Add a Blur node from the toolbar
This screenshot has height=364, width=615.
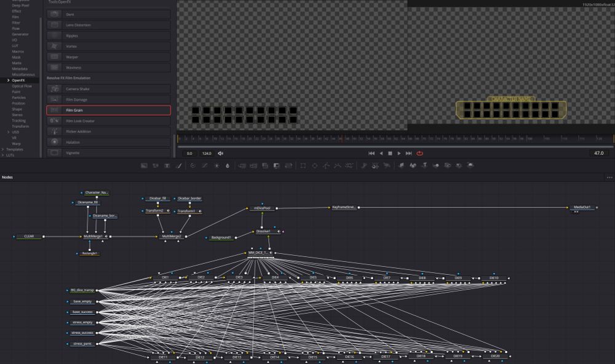coord(228,165)
